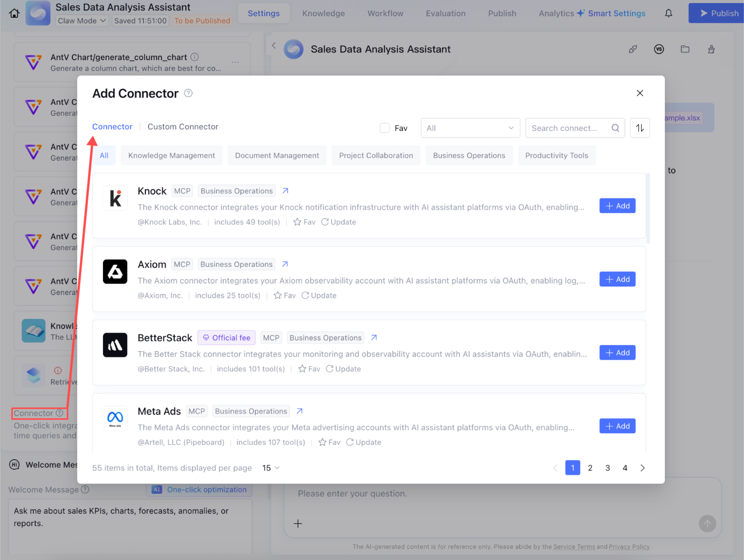
Task: Open the Claw Mode dropdown
Action: click(x=82, y=21)
